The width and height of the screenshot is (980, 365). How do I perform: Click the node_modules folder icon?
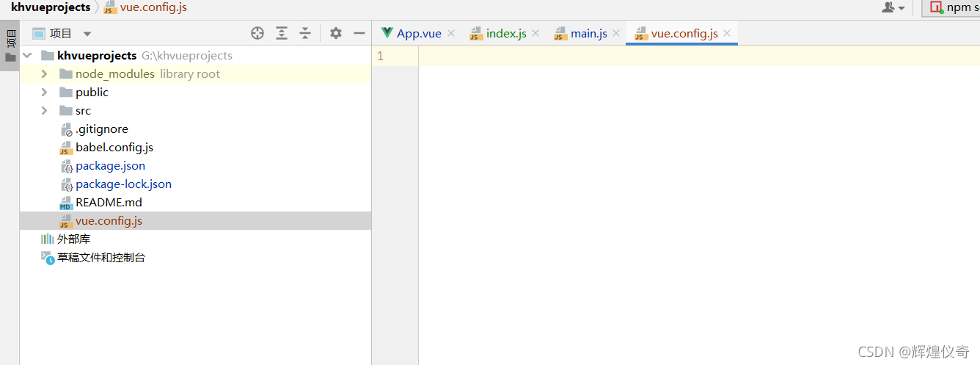click(x=65, y=74)
